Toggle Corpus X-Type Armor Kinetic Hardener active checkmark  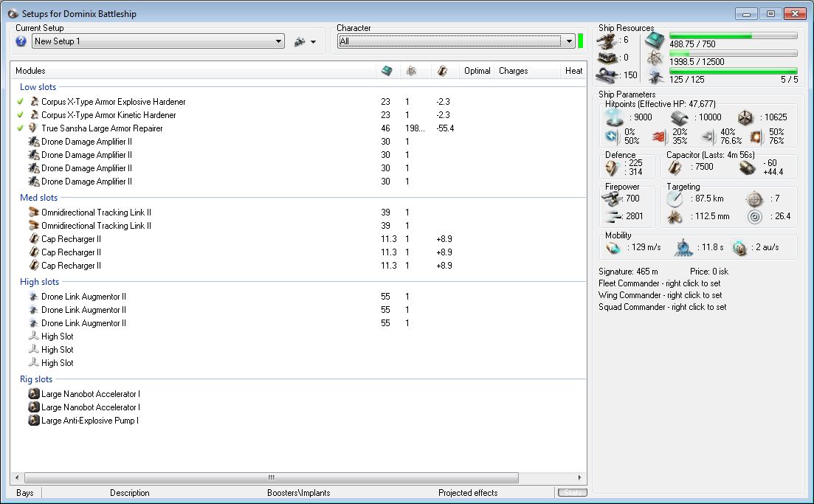point(20,114)
